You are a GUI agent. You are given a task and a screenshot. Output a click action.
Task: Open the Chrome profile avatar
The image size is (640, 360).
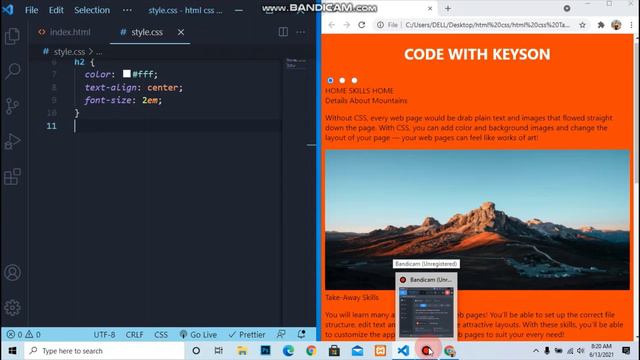coord(616,25)
